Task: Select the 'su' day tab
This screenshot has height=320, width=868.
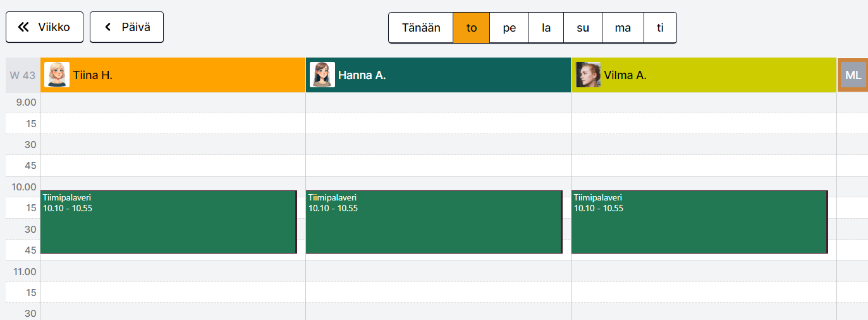Action: coord(583,28)
